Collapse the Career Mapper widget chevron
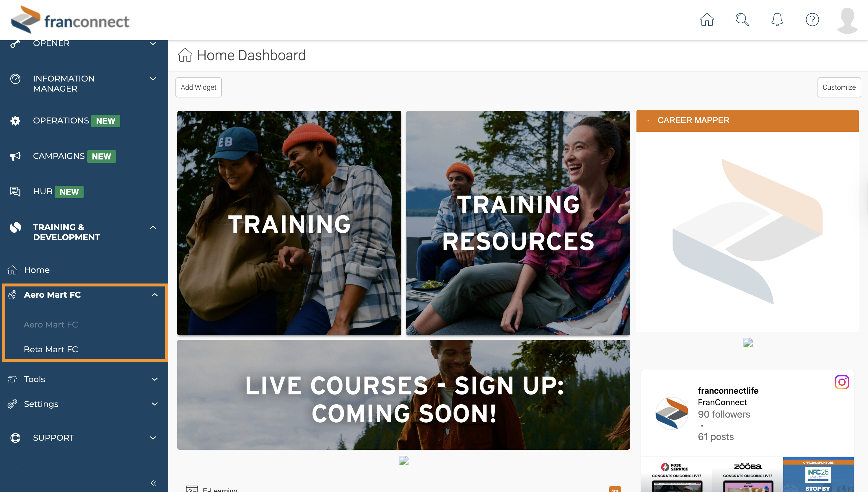The image size is (868, 492). pyautogui.click(x=647, y=120)
